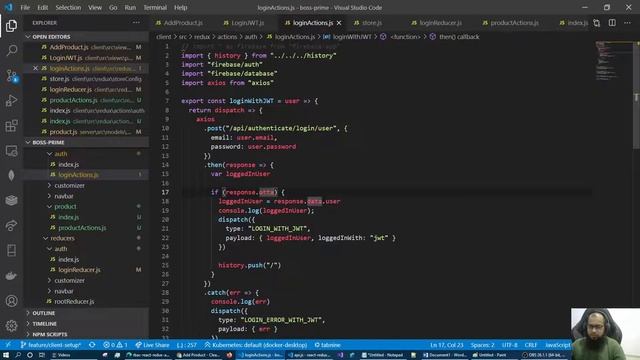Click the code minimap
The height and width of the screenshot is (360, 640).
point(612,61)
